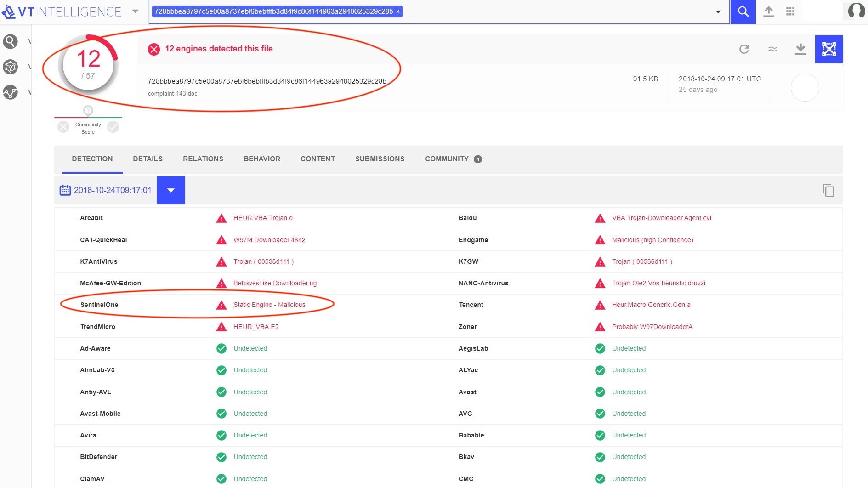Click Tencent's Heur.Macro.Generic.Gen.a result
This screenshot has width=868, height=488.
point(652,305)
